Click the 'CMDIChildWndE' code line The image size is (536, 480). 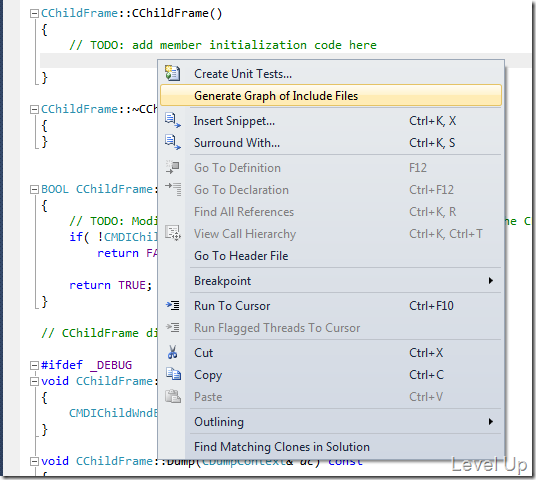pos(113,413)
